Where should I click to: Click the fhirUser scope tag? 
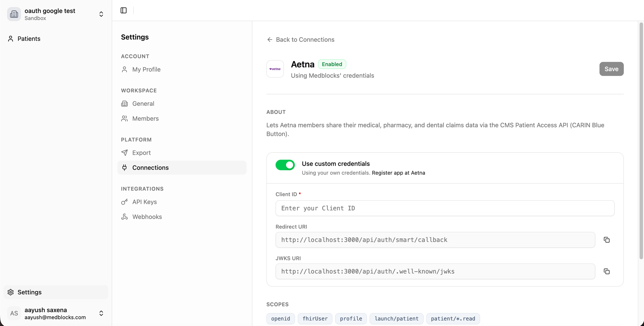(x=315, y=319)
